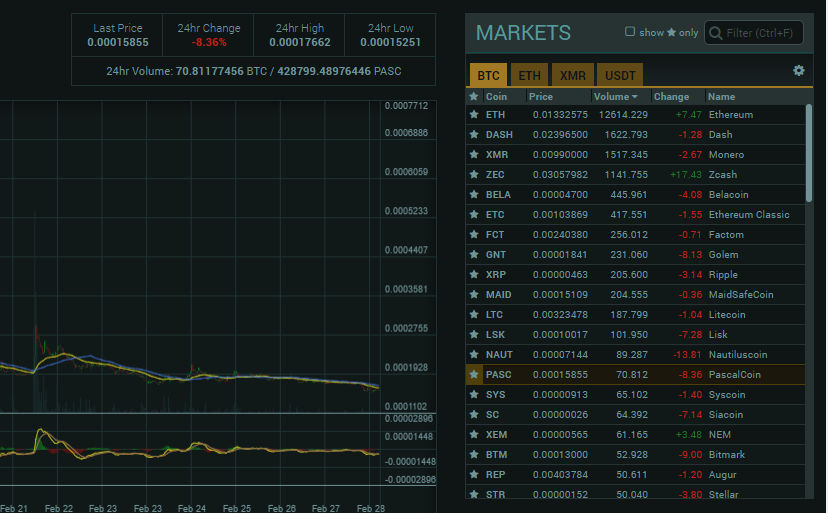Star the FCT market row
Viewport: 828px width, 513px height.
(474, 235)
